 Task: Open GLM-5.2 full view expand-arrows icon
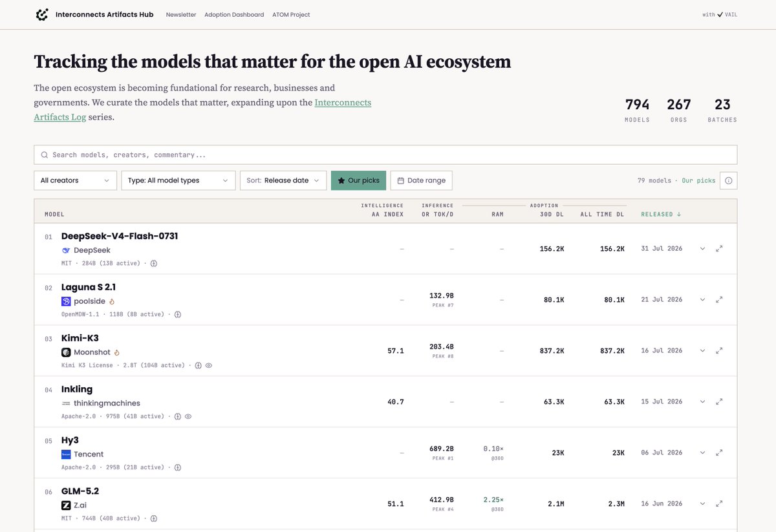coord(719,504)
